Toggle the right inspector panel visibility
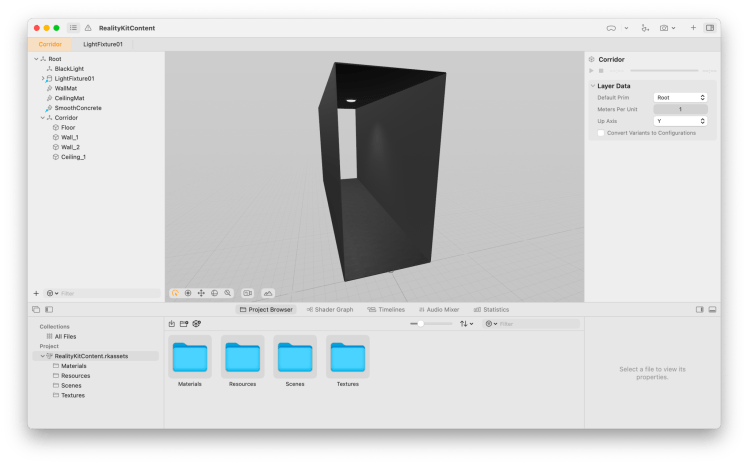This screenshot has height=465, width=748. click(x=710, y=28)
